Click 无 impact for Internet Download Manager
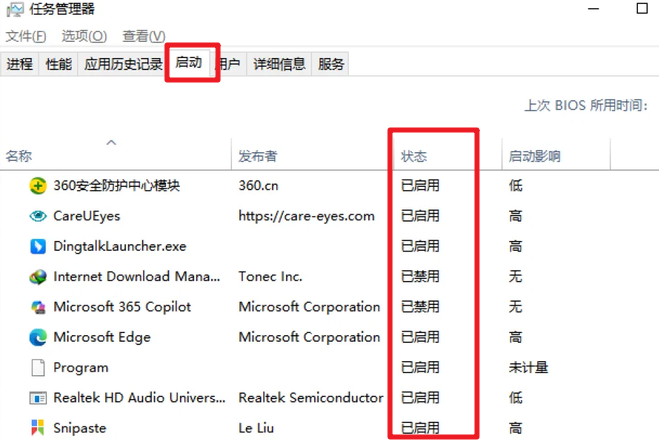This screenshot has width=659, height=440. (x=516, y=277)
